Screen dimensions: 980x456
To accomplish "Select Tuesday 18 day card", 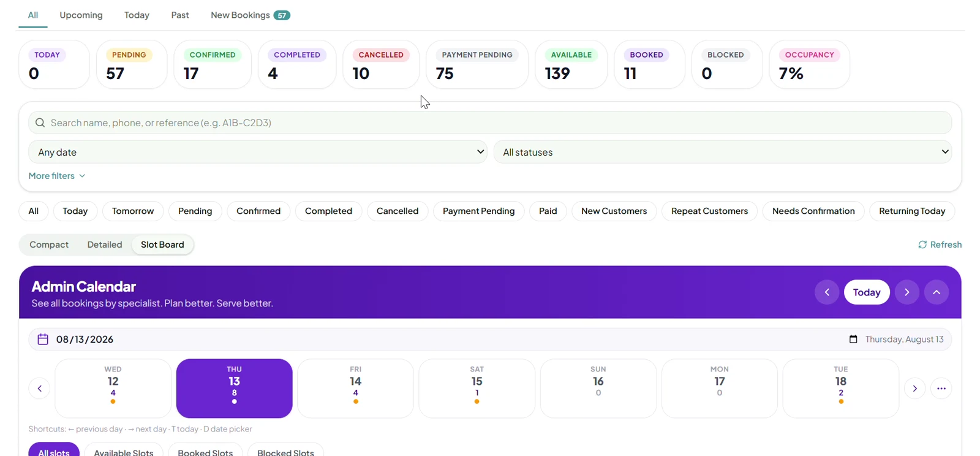I will click(x=841, y=389).
